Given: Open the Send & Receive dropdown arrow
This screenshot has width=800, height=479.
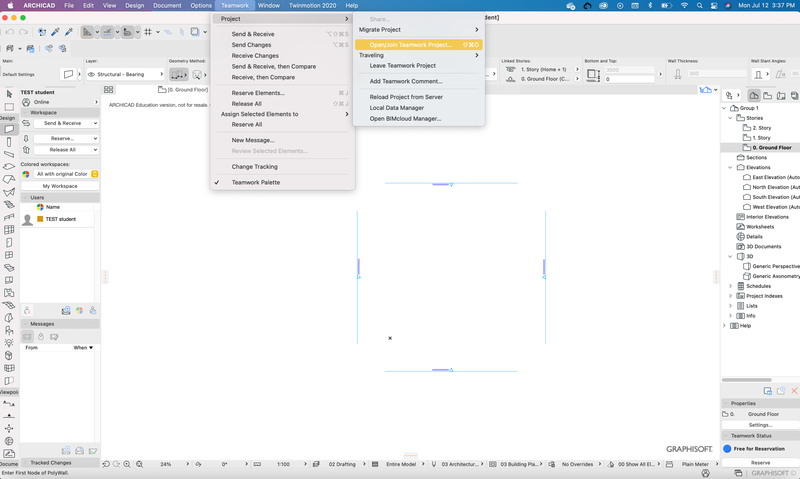Looking at the screenshot, I should 95,123.
